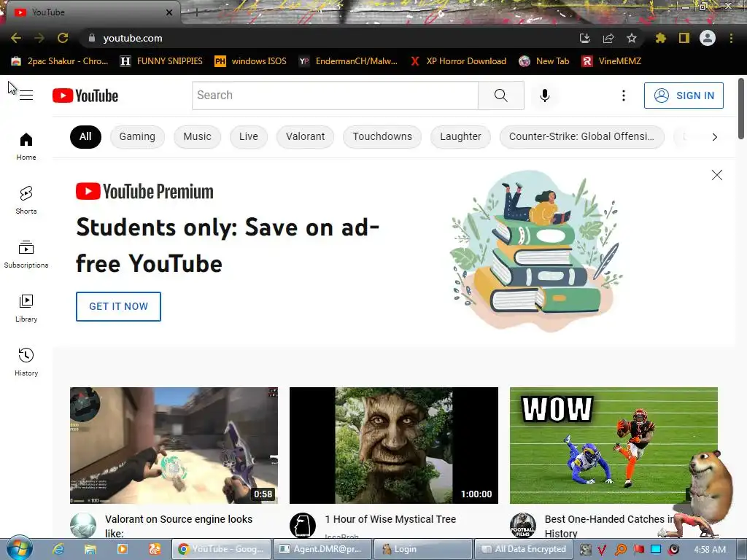Select the Music filter chip

tap(197, 136)
